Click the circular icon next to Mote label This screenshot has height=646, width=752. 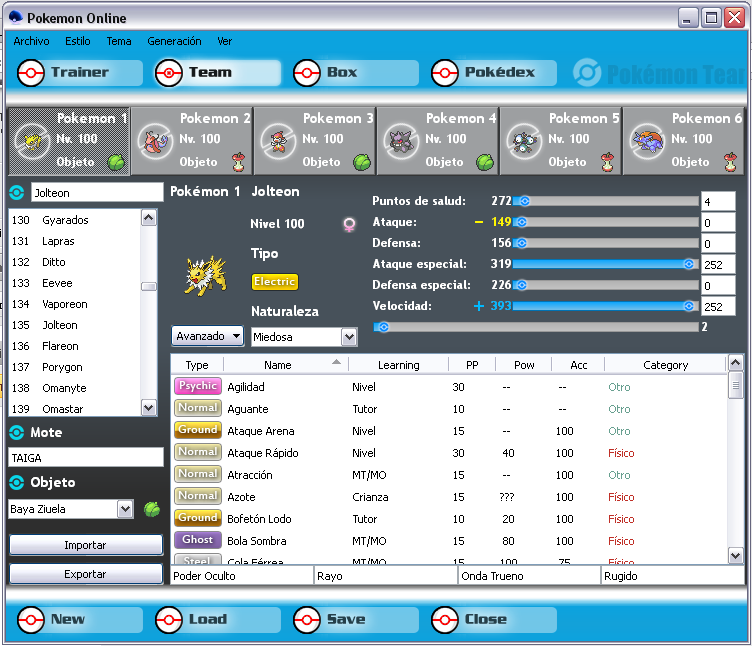16,433
